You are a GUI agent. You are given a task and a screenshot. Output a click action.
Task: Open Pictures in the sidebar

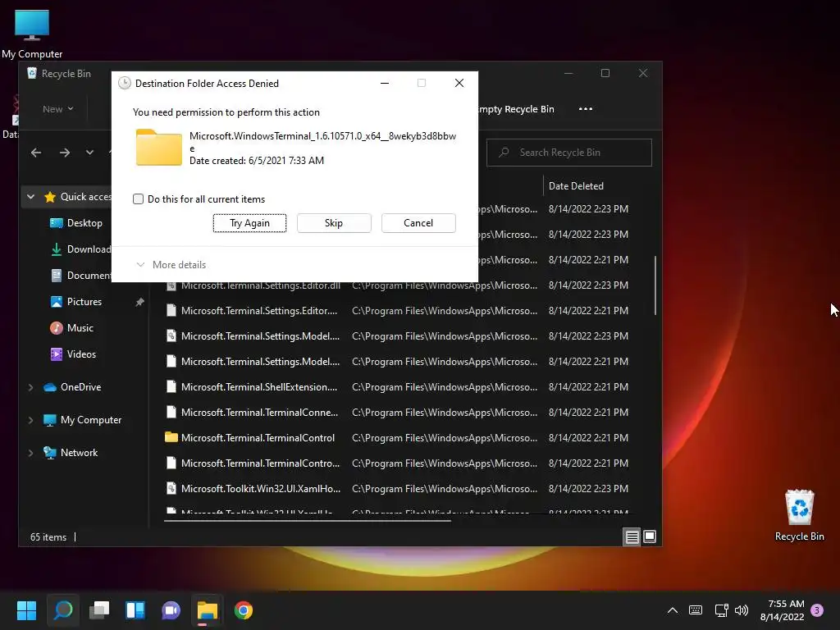[75, 302]
